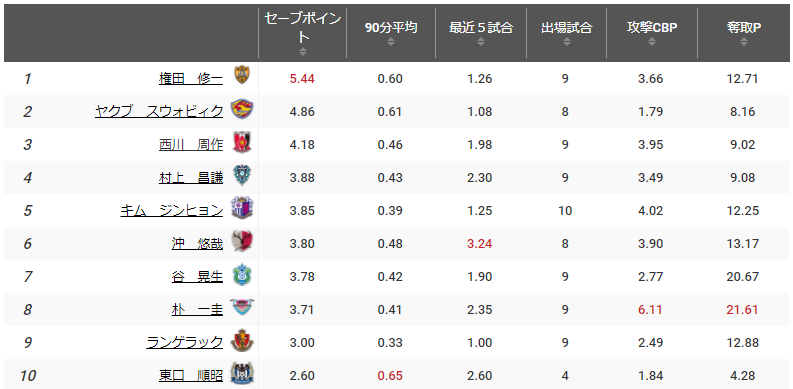Open player link 東口 順昭

click(x=191, y=376)
